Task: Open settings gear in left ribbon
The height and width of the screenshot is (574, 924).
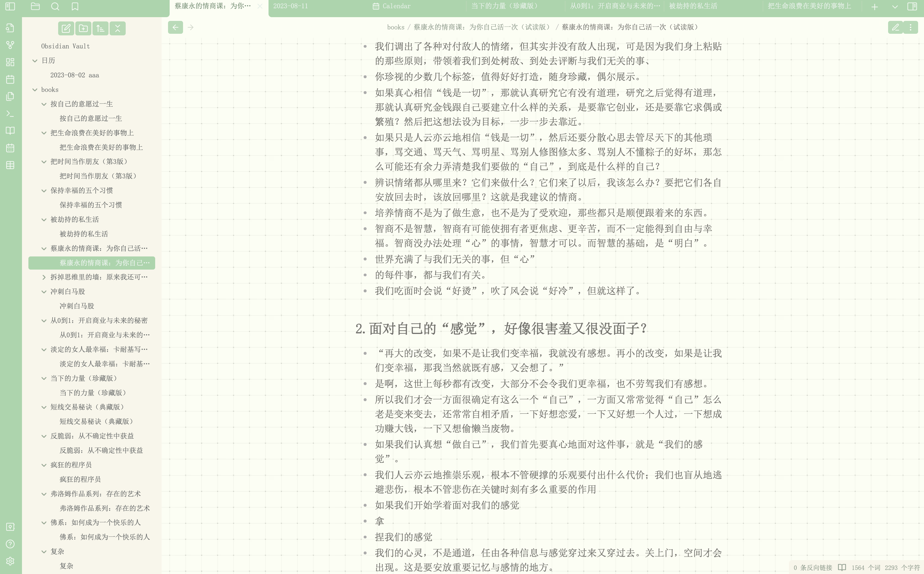Action: click(10, 561)
